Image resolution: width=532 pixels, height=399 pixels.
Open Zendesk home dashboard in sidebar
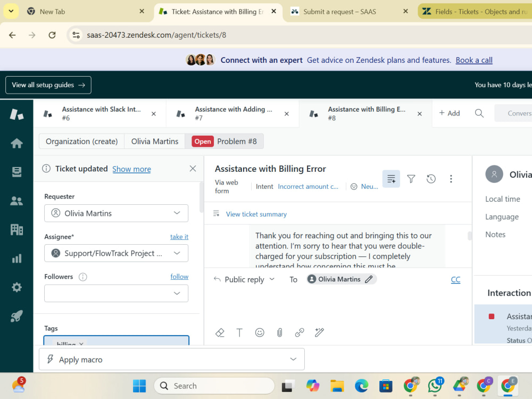[16, 143]
